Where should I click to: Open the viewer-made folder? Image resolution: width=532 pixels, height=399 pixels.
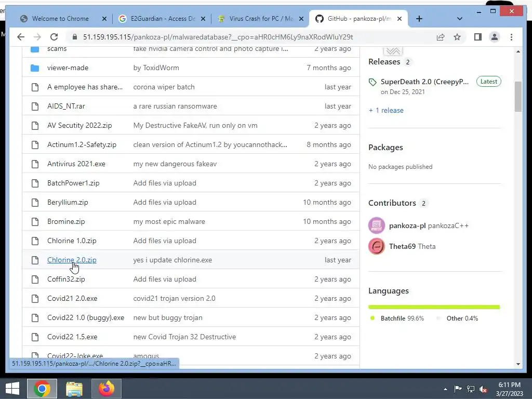68,68
